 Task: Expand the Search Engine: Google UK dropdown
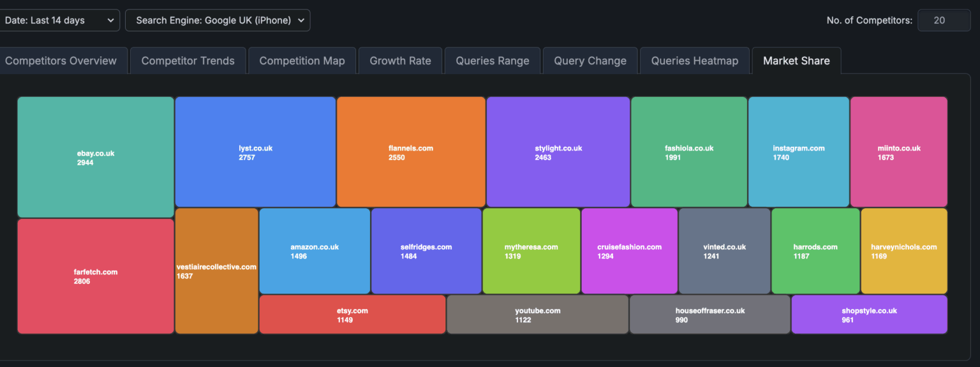click(218, 20)
